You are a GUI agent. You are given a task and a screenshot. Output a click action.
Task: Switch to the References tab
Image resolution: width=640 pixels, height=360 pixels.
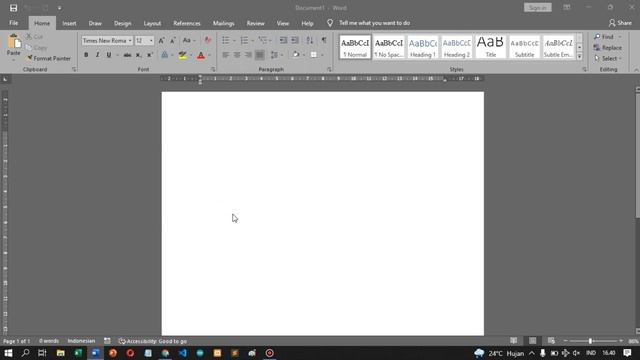point(187,23)
